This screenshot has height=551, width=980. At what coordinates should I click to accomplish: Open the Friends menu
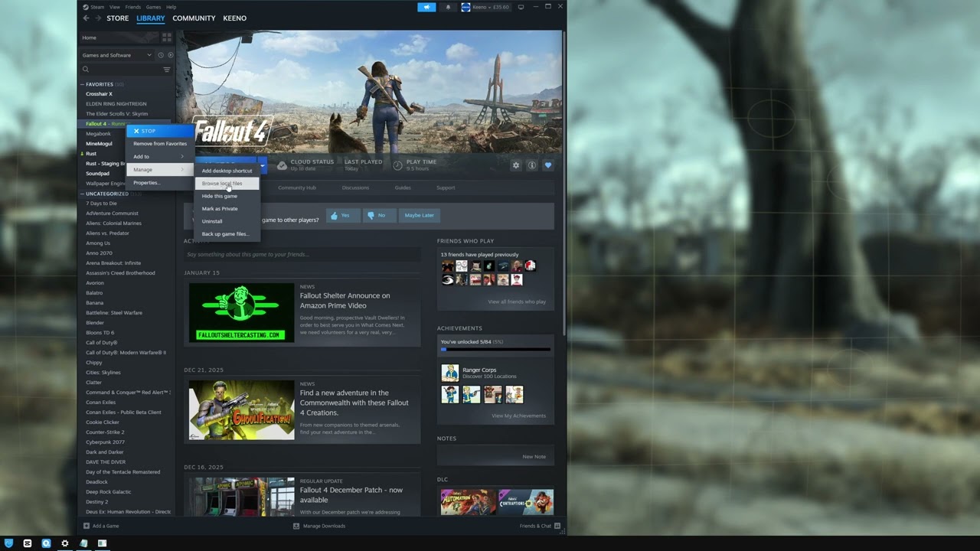tap(132, 7)
